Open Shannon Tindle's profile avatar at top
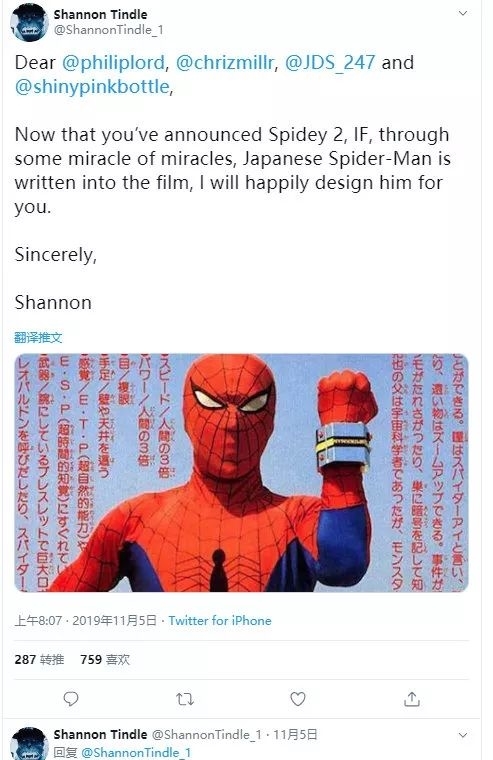Viewport: 493px width, 760px height. [29, 22]
